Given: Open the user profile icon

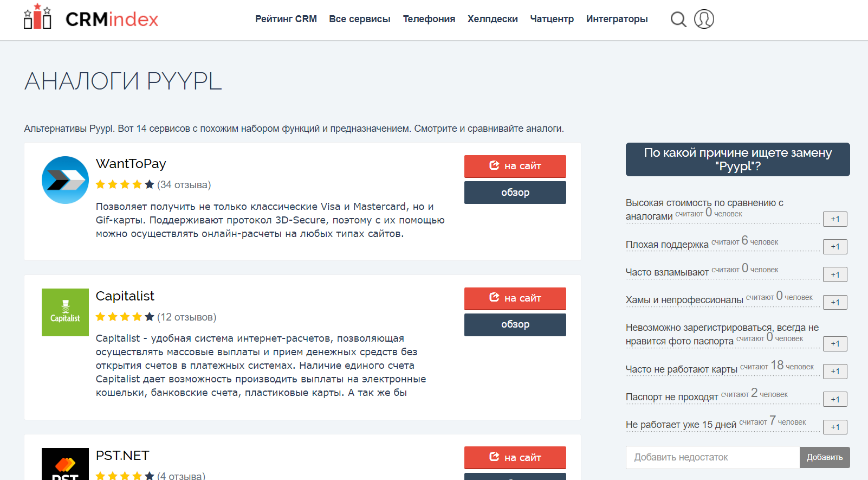Looking at the screenshot, I should point(704,19).
